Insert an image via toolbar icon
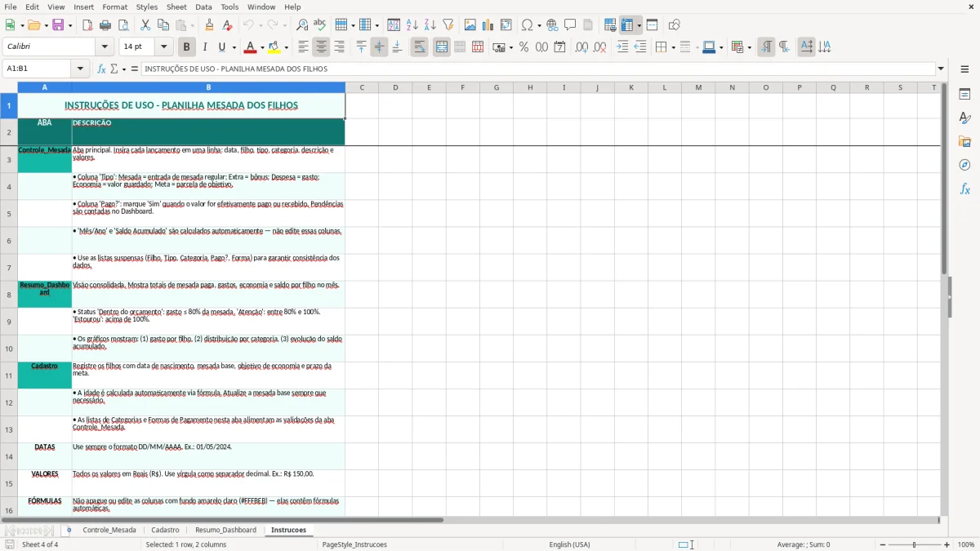The width and height of the screenshot is (980, 551). [x=470, y=25]
